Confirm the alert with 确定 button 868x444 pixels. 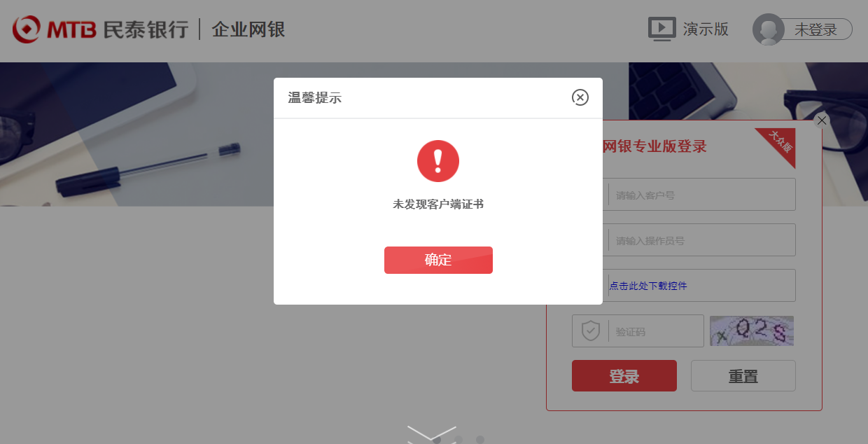coord(438,260)
